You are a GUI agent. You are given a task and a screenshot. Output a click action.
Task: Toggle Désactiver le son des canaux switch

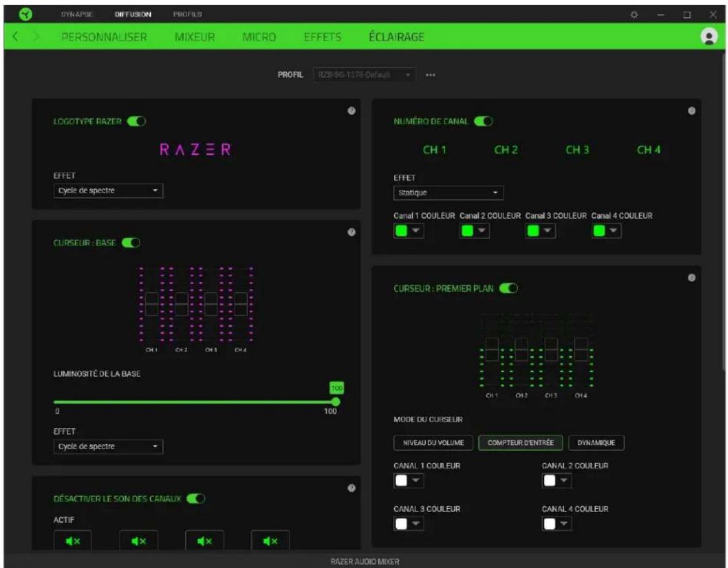[x=196, y=498]
